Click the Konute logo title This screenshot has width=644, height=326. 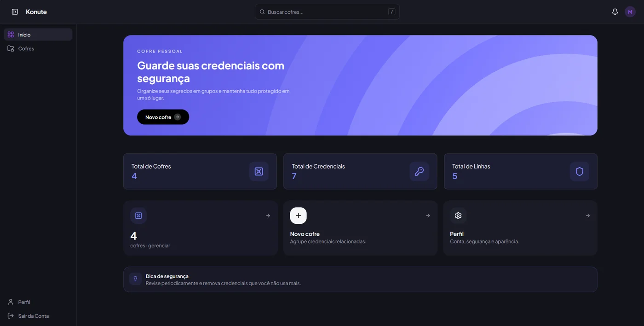pyautogui.click(x=36, y=12)
